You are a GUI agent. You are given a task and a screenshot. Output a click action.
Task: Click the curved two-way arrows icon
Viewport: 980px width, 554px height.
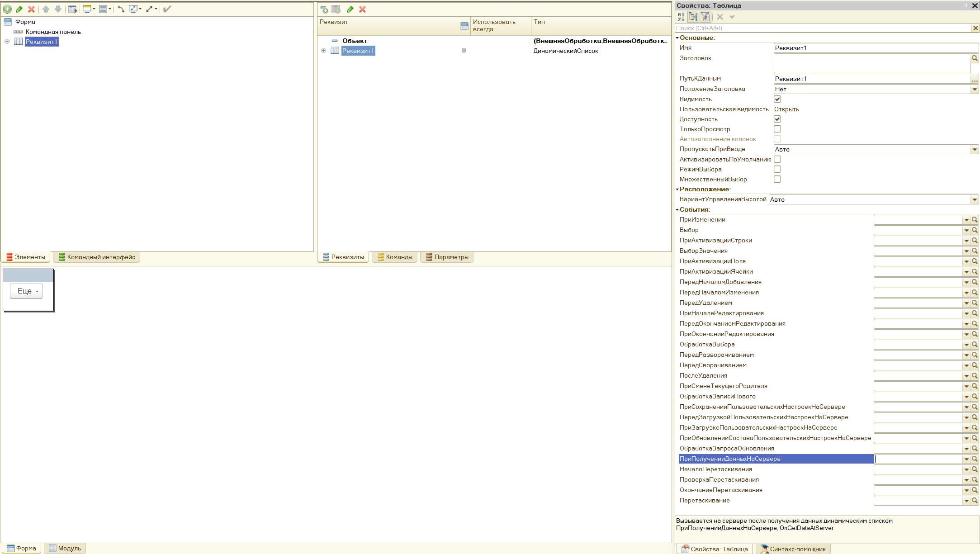pos(121,9)
